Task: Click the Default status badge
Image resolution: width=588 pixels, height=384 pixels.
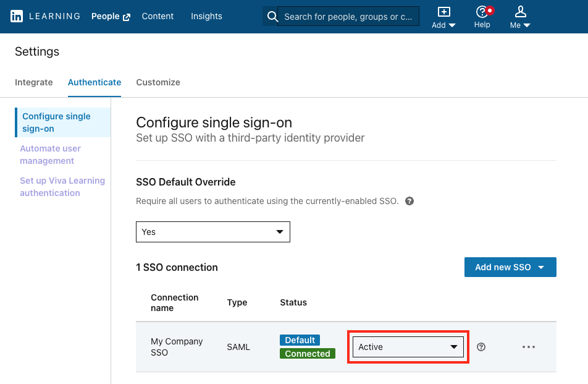Action: pos(300,340)
